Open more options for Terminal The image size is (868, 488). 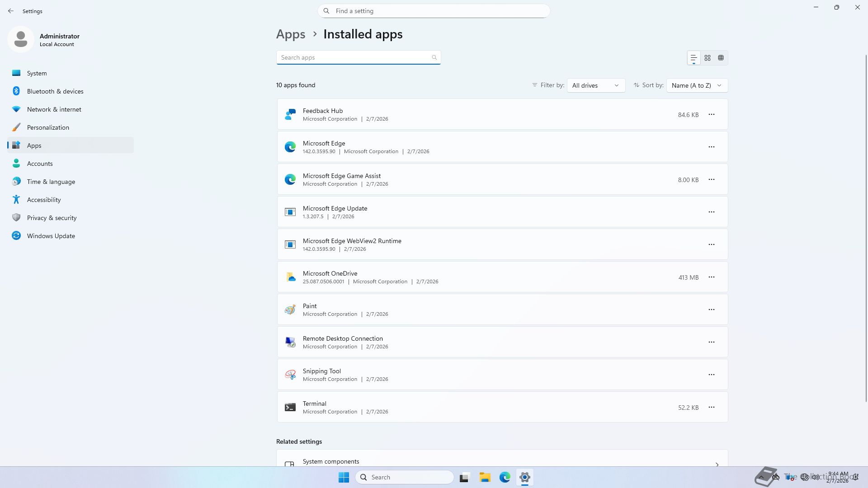coord(712,408)
